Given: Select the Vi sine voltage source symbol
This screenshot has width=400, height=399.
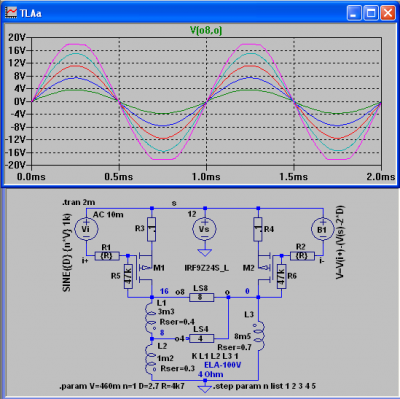Looking at the screenshot, I should pos(86,229).
